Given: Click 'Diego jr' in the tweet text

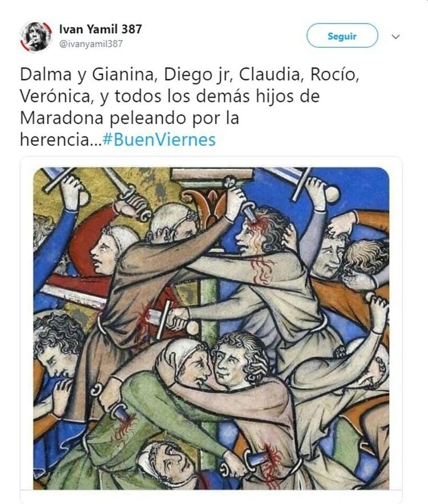Looking at the screenshot, I should 199,75.
